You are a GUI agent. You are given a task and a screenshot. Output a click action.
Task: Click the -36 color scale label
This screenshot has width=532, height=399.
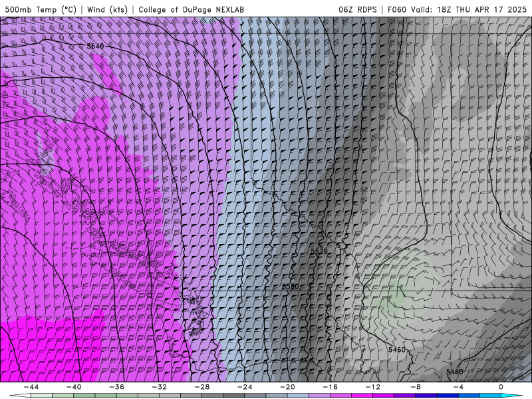coord(117,387)
